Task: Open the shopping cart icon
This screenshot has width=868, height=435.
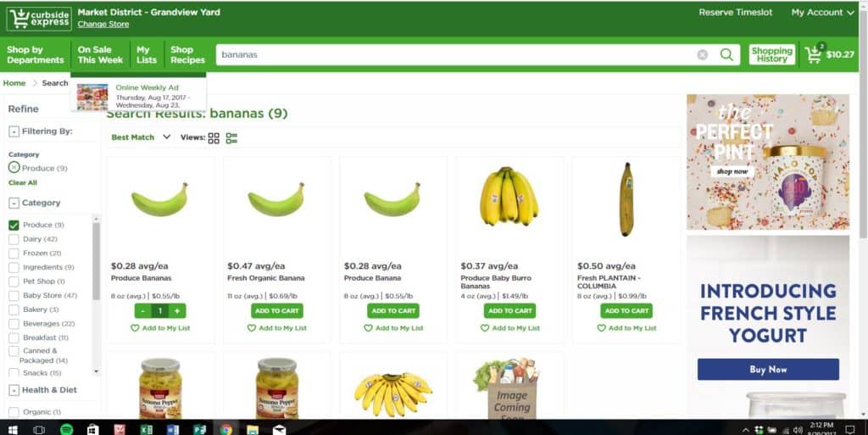Action: 815,53
